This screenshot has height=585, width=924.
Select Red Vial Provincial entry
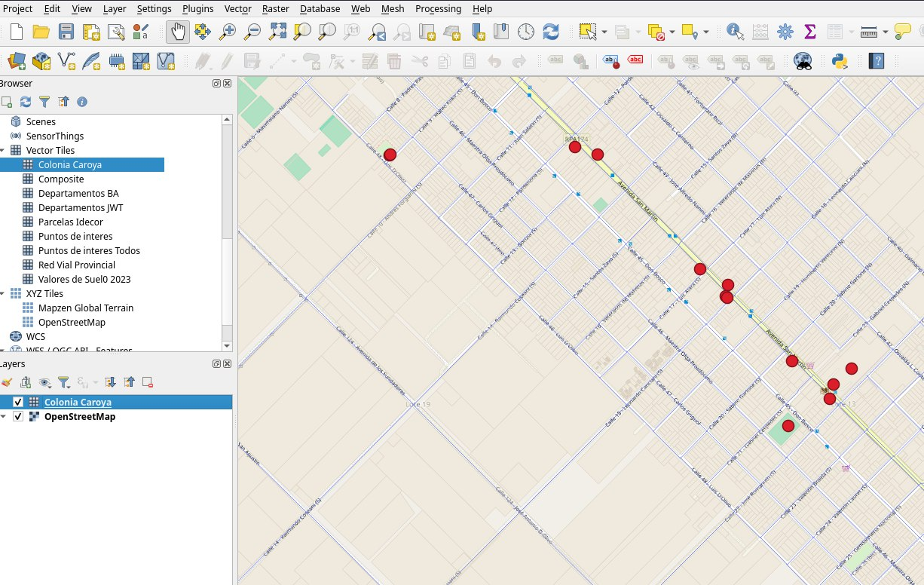click(77, 265)
